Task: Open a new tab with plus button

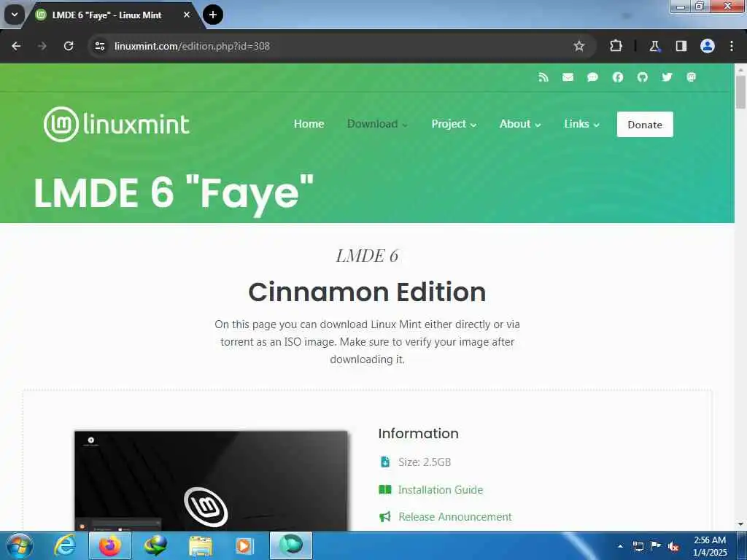Action: (213, 15)
